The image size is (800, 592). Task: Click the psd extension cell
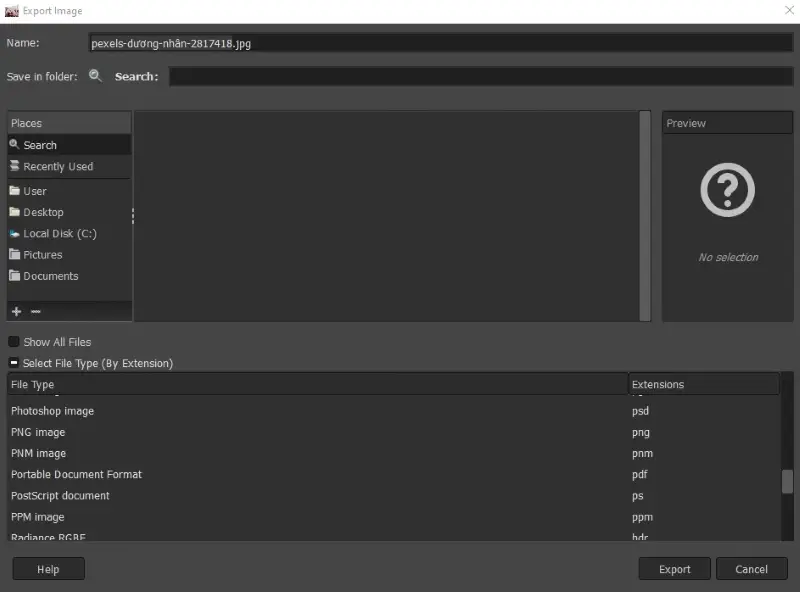pyautogui.click(x=640, y=411)
